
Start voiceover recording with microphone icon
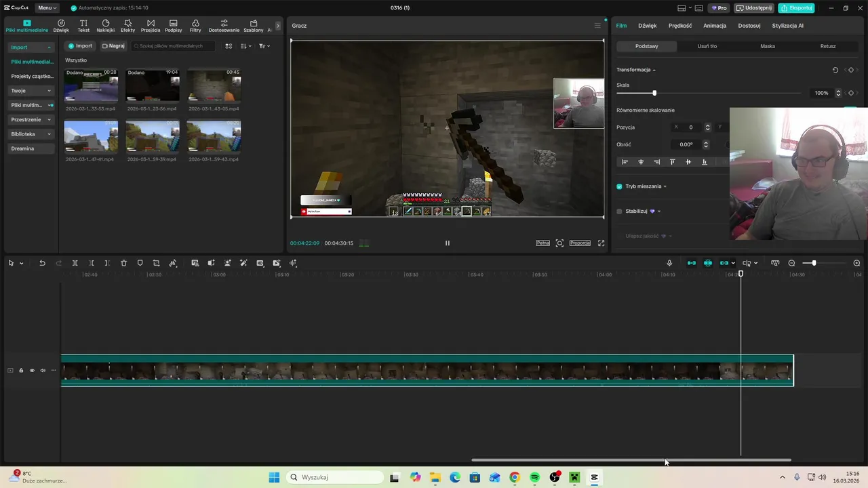[x=669, y=263]
